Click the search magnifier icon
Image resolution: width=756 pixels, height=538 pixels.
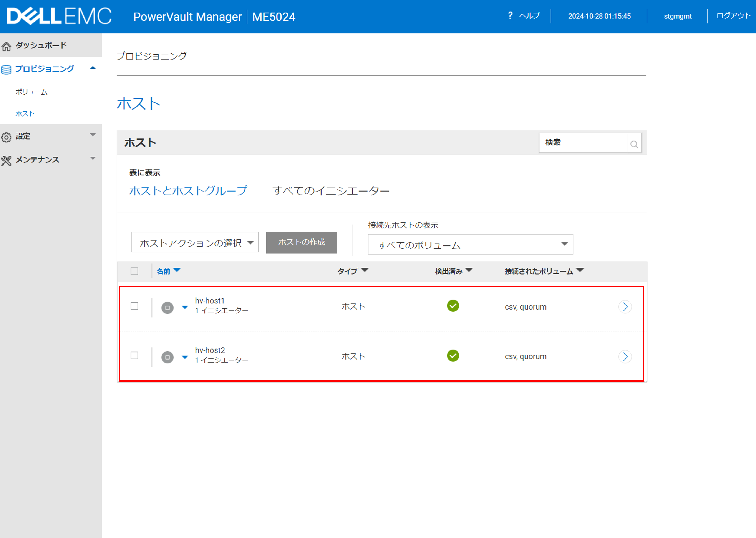pyautogui.click(x=634, y=144)
